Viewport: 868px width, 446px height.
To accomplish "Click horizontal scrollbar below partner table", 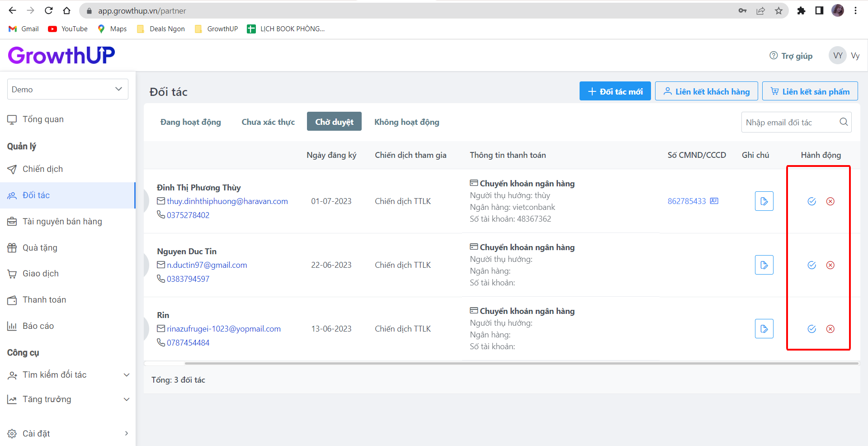I will tap(521, 363).
